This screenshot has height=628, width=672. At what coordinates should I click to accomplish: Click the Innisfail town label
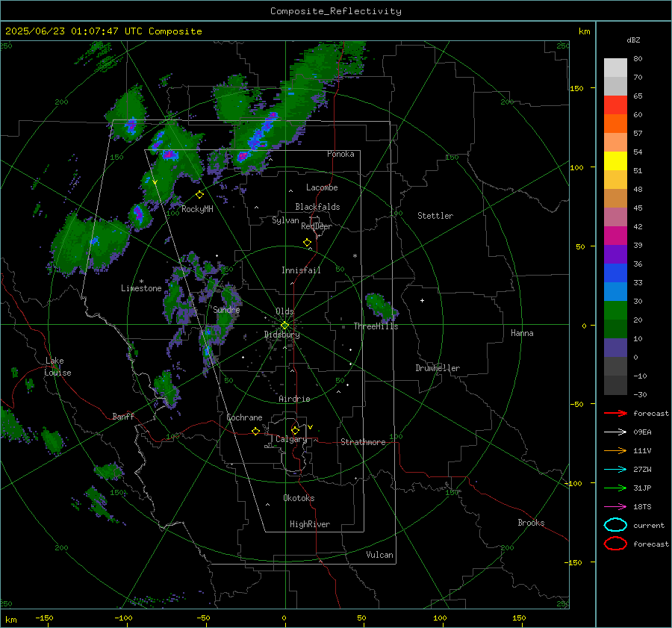[301, 270]
